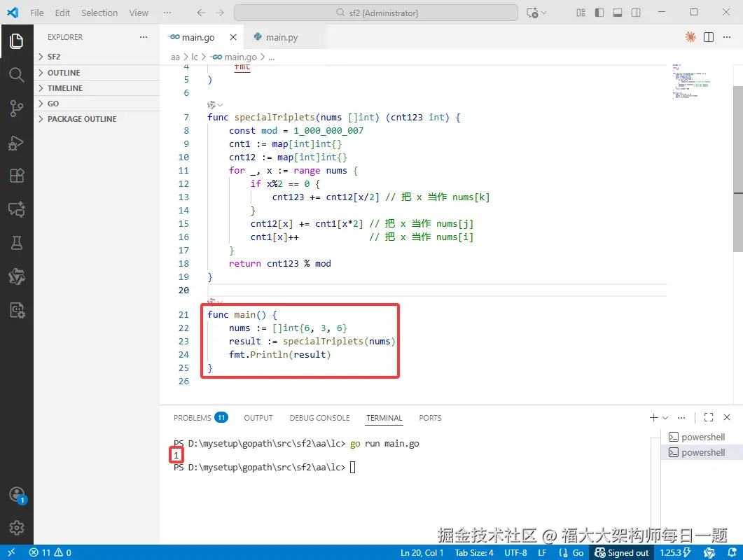The image size is (743, 560).
Task: Open the Explorer view in activity bar
Action: tap(17, 41)
